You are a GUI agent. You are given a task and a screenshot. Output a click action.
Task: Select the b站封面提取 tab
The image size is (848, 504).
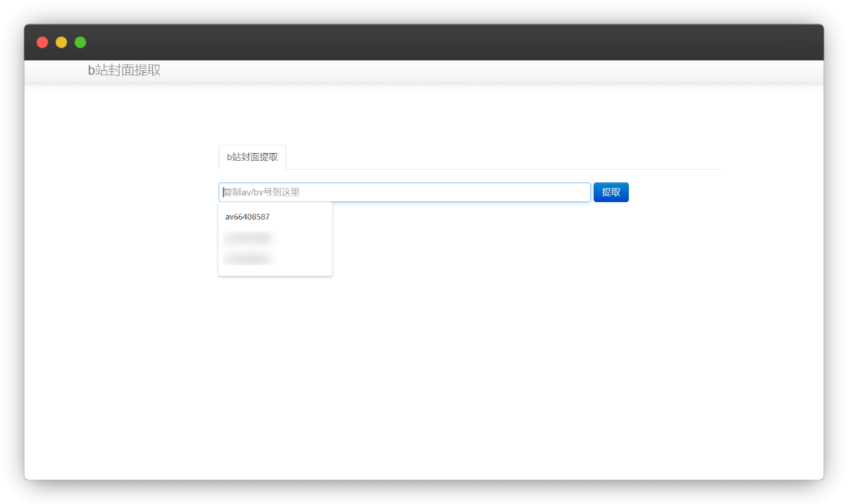coord(252,157)
